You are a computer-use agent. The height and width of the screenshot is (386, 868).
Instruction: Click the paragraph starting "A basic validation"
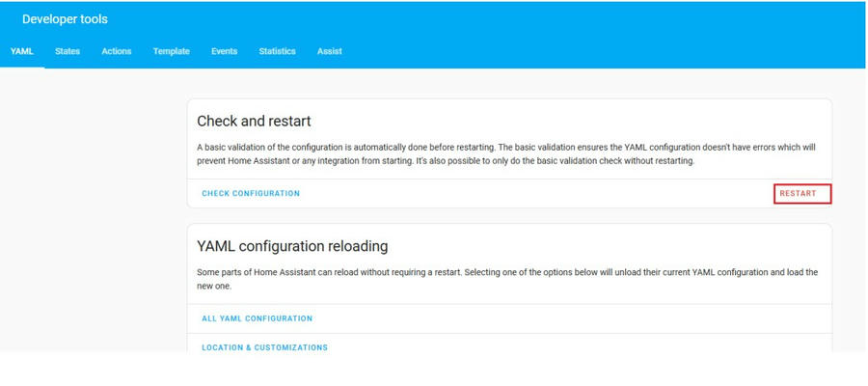point(506,155)
